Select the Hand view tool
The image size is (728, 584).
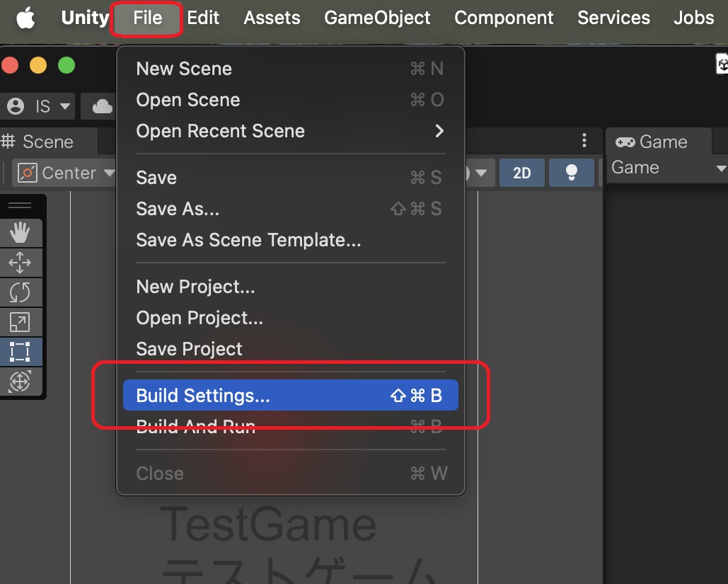tap(20, 233)
